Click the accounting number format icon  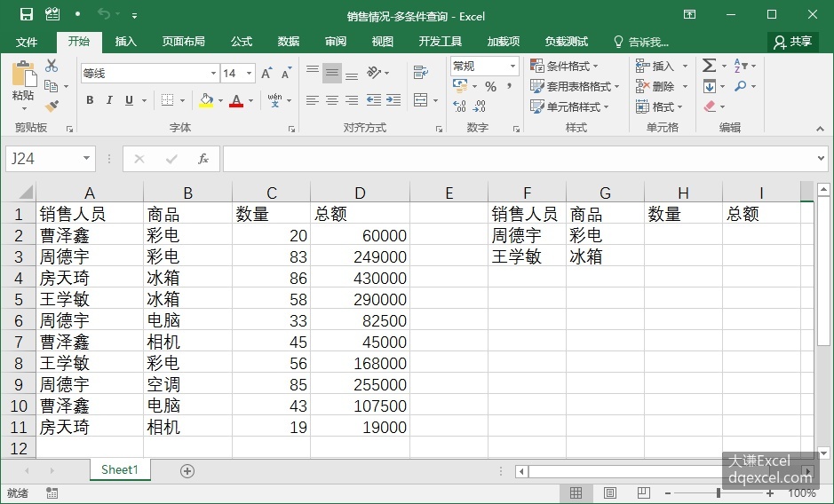(x=459, y=86)
